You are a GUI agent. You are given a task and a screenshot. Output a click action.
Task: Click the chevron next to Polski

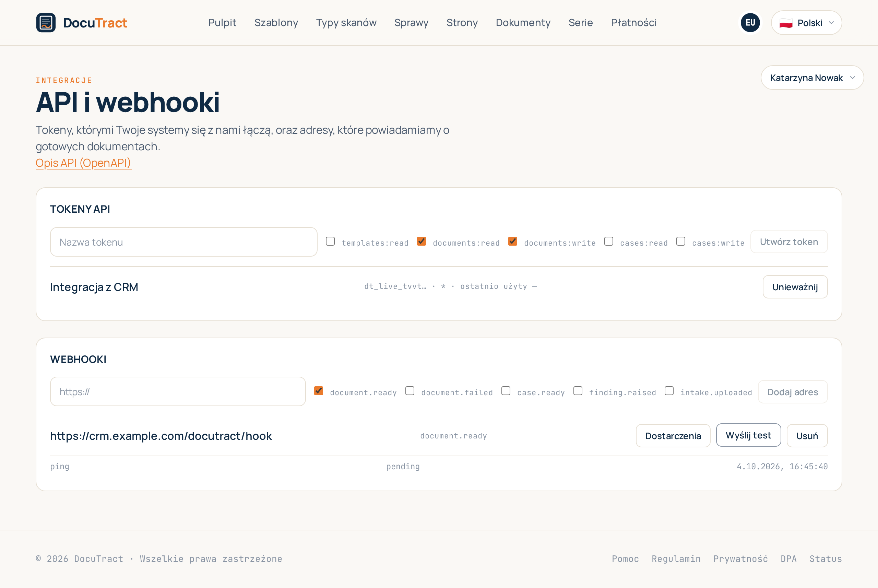click(x=831, y=23)
